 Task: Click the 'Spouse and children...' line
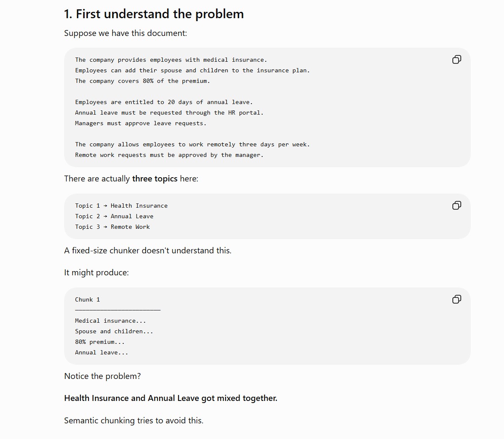click(x=114, y=332)
